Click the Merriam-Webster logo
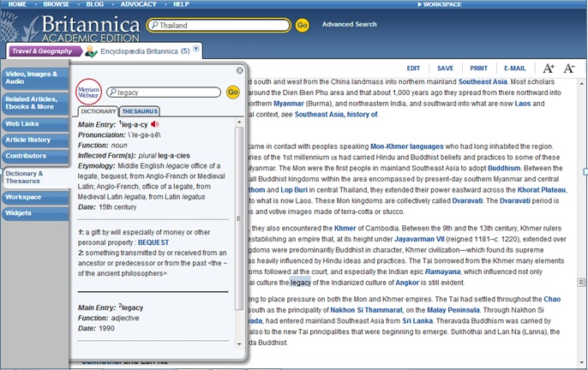 88,92
